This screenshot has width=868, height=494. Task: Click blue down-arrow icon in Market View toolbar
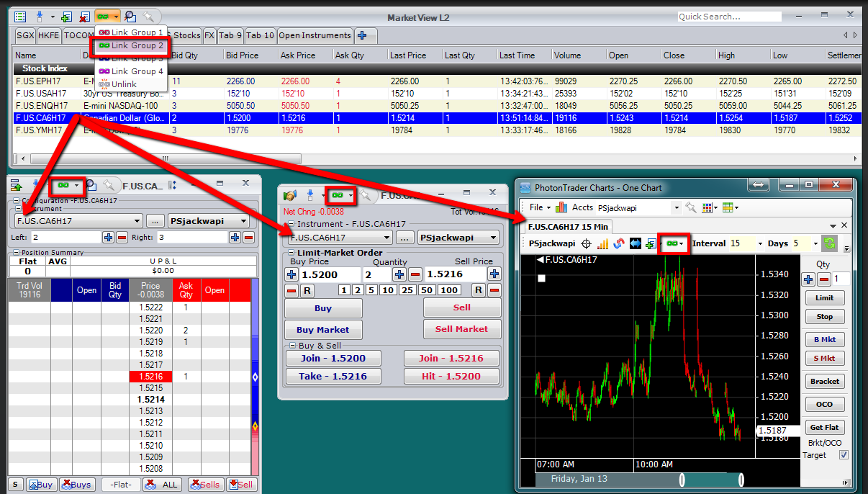tap(40, 16)
